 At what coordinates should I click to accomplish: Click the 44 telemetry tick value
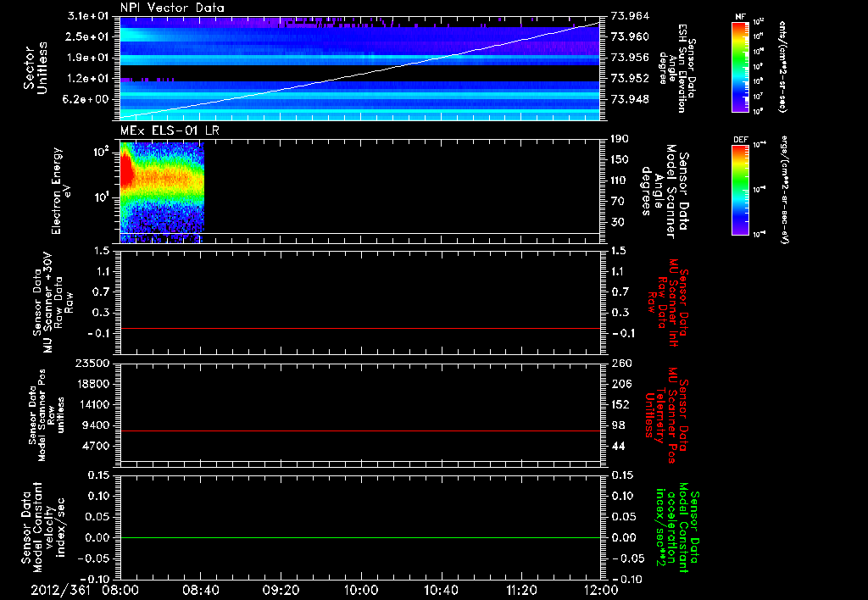pyautogui.click(x=618, y=446)
